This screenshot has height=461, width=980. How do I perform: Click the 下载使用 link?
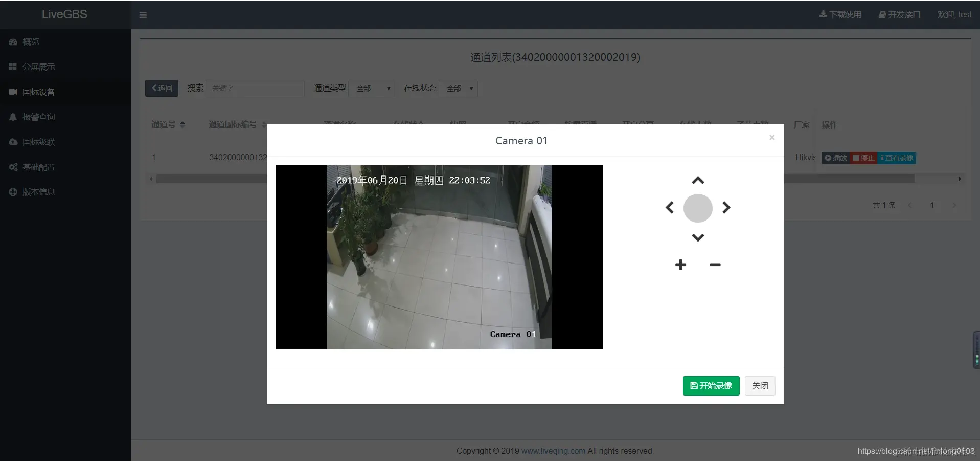click(x=840, y=15)
